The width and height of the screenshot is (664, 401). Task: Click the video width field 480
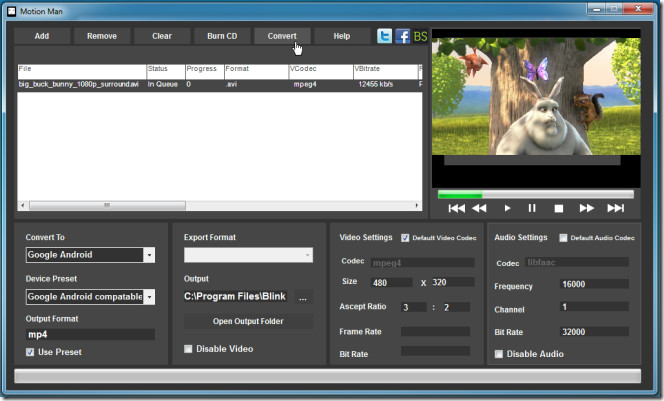click(391, 282)
